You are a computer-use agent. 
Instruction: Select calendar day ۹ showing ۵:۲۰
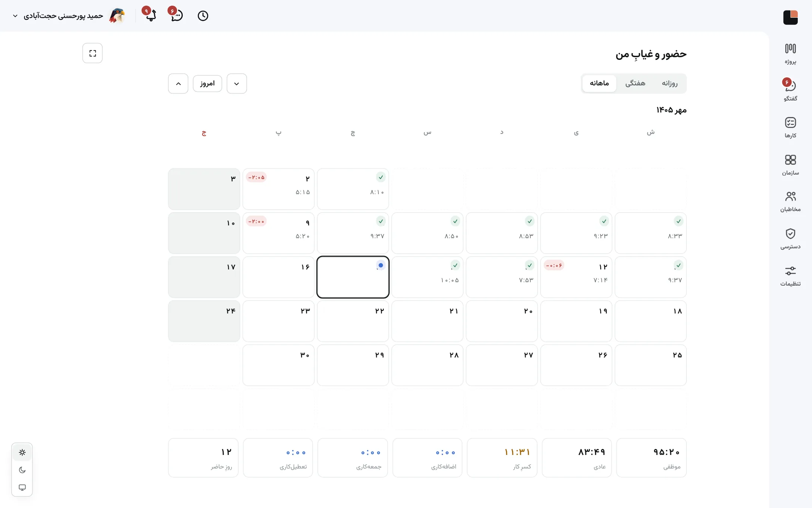(279, 233)
